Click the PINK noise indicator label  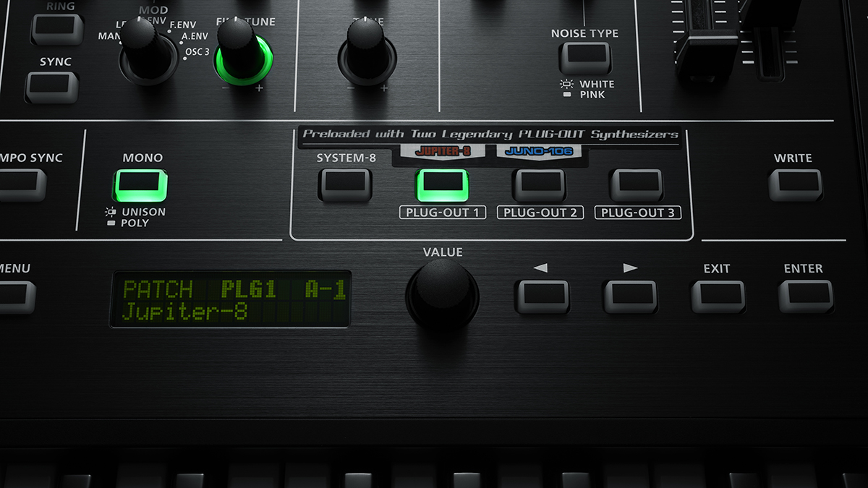(x=592, y=95)
